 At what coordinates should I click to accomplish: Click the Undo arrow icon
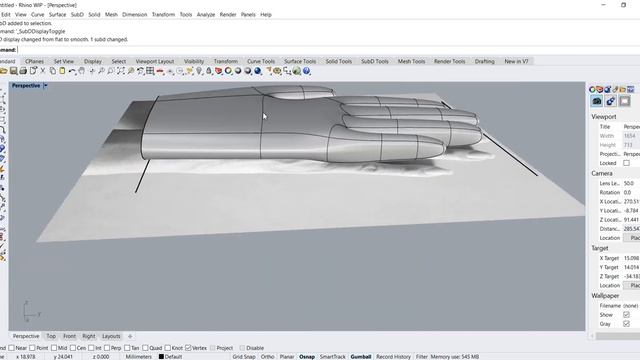(72, 71)
